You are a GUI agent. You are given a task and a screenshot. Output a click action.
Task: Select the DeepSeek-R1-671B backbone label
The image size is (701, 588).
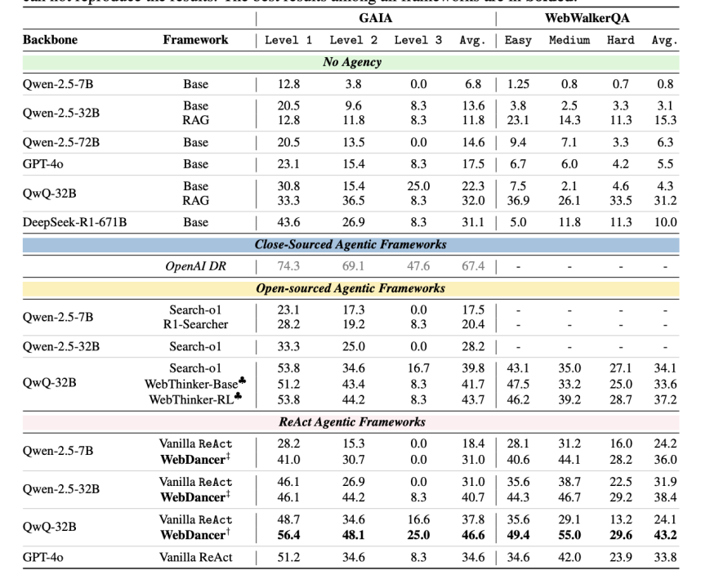point(74,222)
